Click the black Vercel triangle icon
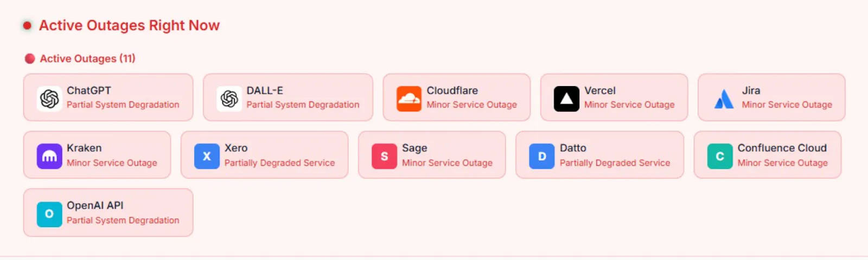The image size is (868, 260). [x=566, y=99]
